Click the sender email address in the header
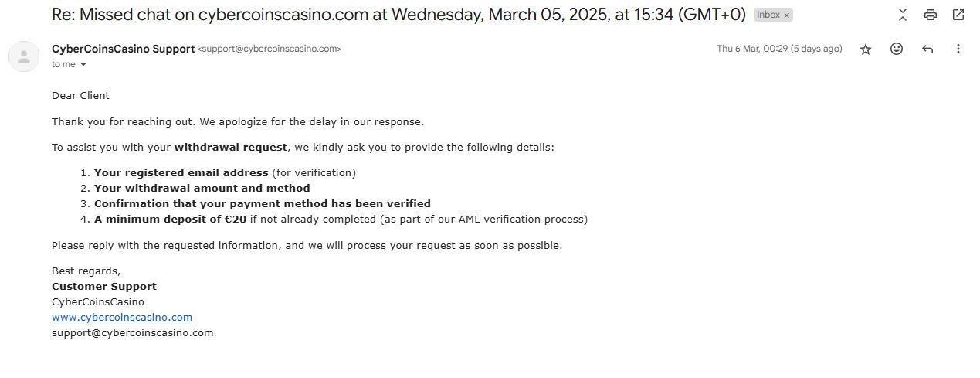The image size is (980, 378). point(270,49)
